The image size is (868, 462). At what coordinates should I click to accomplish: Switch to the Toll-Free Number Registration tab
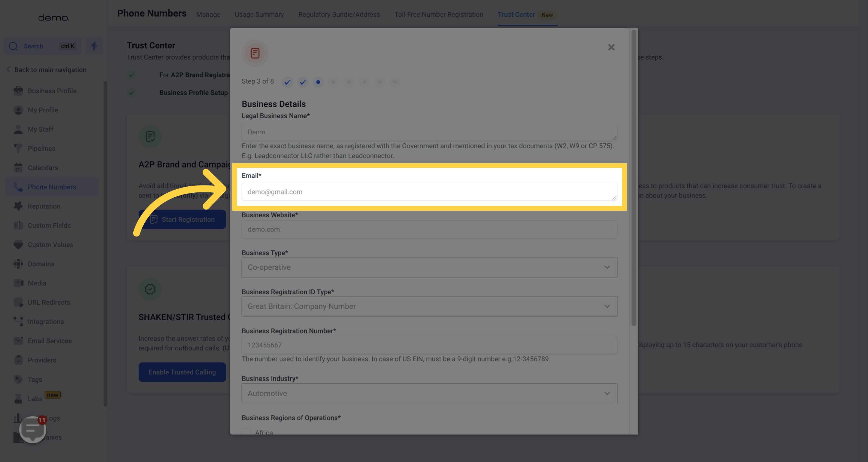439,14
